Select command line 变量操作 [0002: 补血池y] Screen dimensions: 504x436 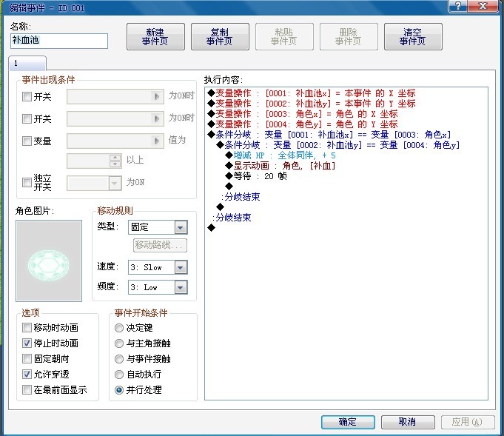(x=312, y=104)
